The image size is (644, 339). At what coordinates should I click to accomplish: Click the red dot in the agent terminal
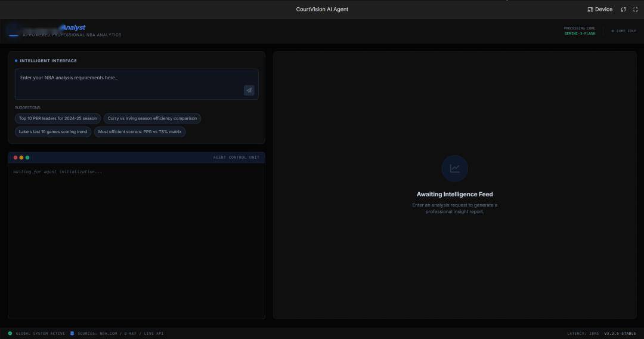16,158
